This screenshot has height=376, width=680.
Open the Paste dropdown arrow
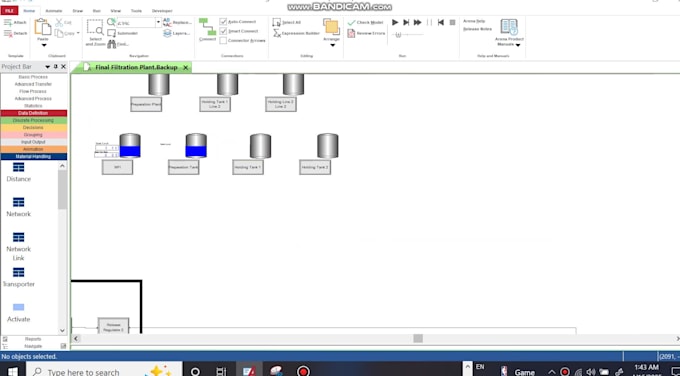coord(44,45)
